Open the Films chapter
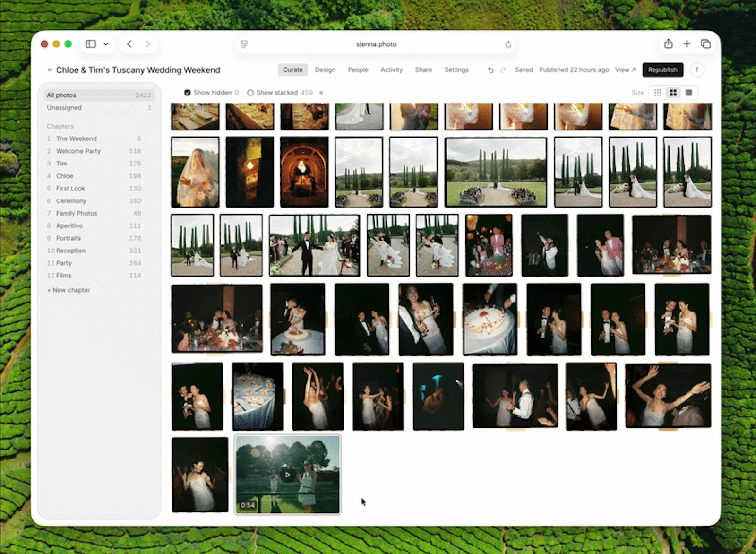Viewport: 756px width, 554px height. (94, 276)
